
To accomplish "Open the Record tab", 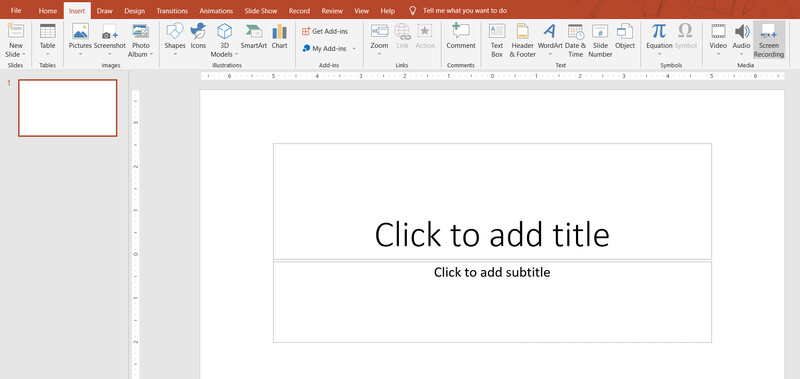I will coord(299,11).
